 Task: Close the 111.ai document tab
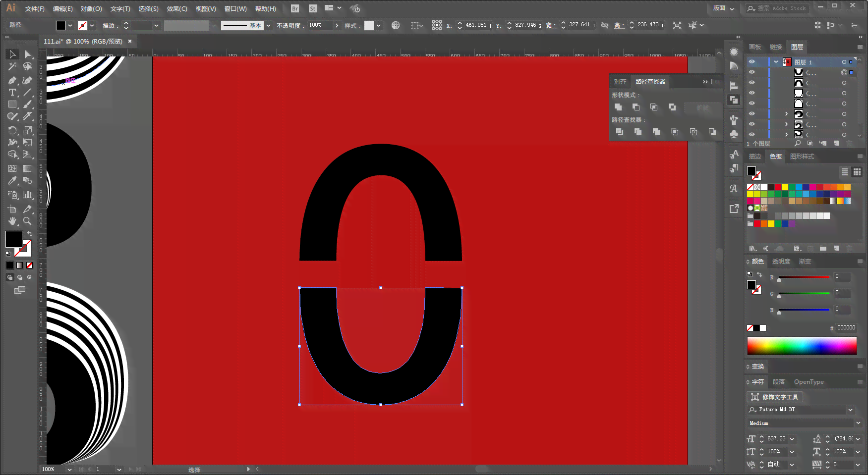coord(130,41)
